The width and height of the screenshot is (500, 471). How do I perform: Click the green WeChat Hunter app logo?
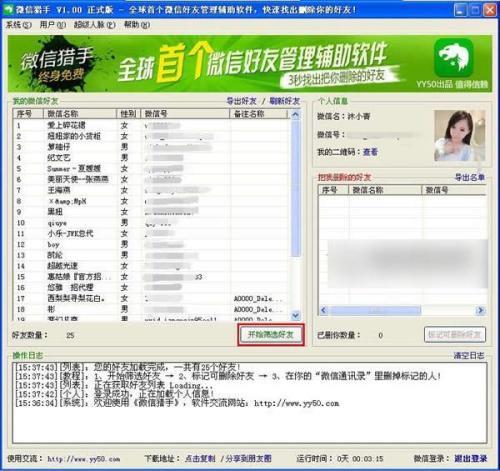click(x=454, y=58)
